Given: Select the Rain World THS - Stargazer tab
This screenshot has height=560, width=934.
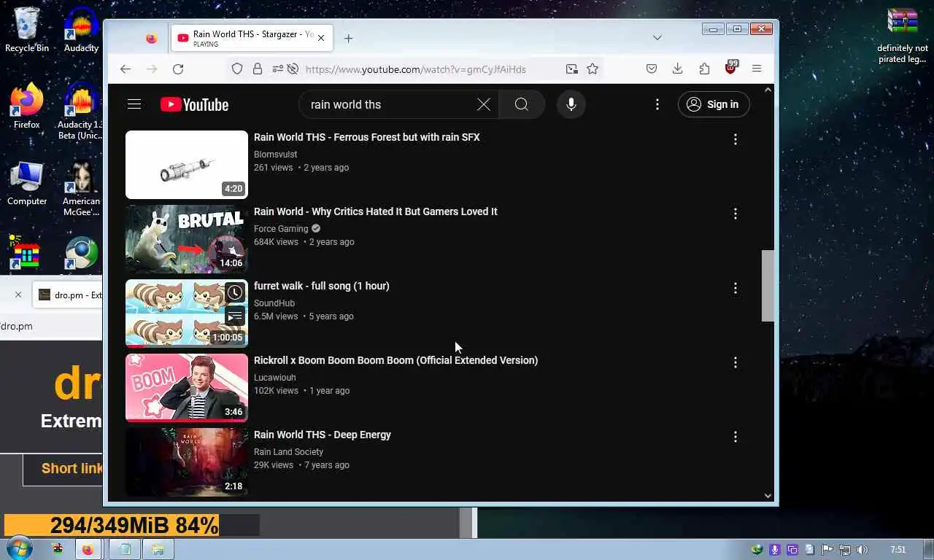Looking at the screenshot, I should coord(252,38).
